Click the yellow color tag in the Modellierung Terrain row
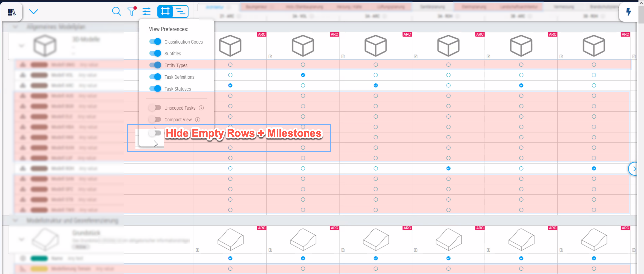 (x=39, y=269)
